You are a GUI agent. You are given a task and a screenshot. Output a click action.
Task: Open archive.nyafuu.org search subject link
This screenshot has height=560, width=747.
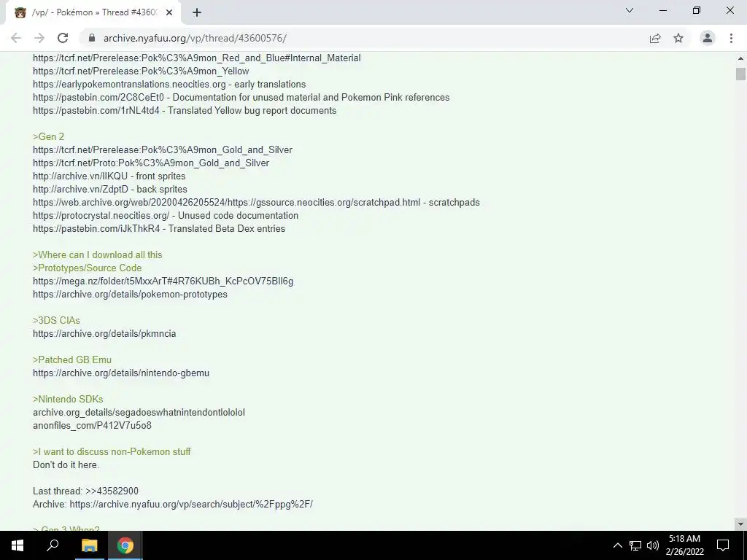click(191, 504)
